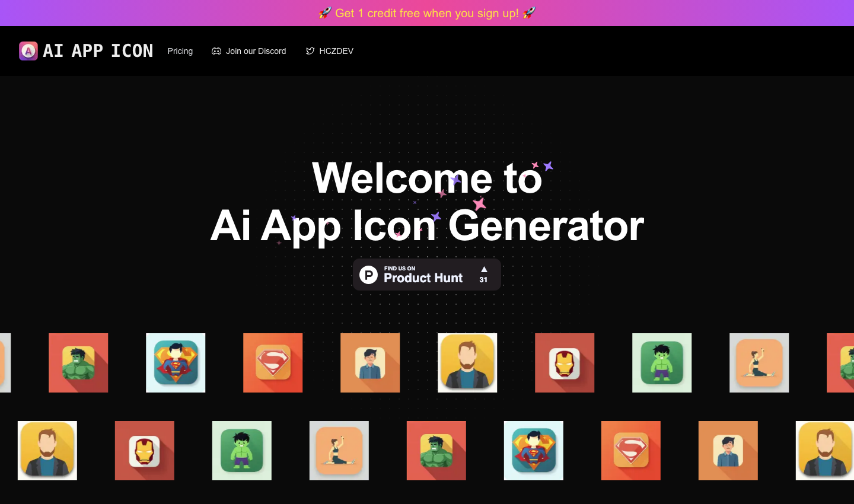854x504 pixels.
Task: Select upper-row yoga woman icon
Action: click(x=759, y=363)
